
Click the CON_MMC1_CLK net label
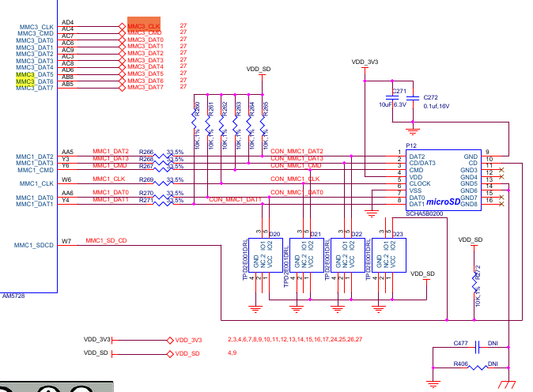point(295,179)
